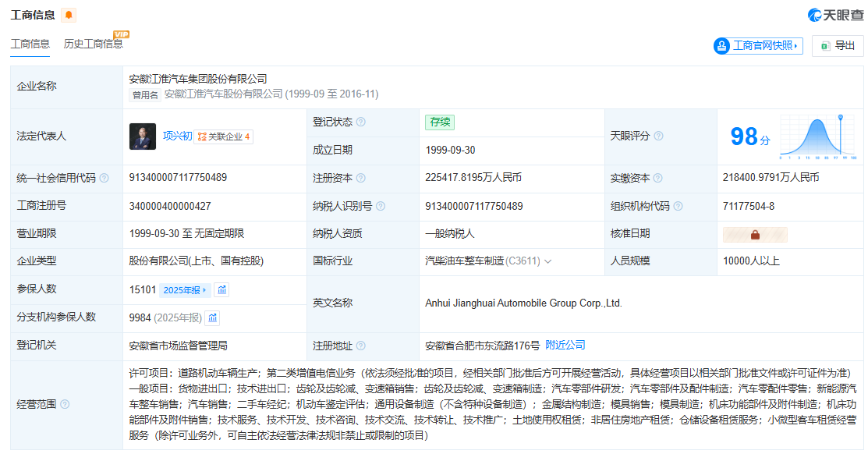Open chart icon in the 参保人数 row

pyautogui.click(x=222, y=290)
